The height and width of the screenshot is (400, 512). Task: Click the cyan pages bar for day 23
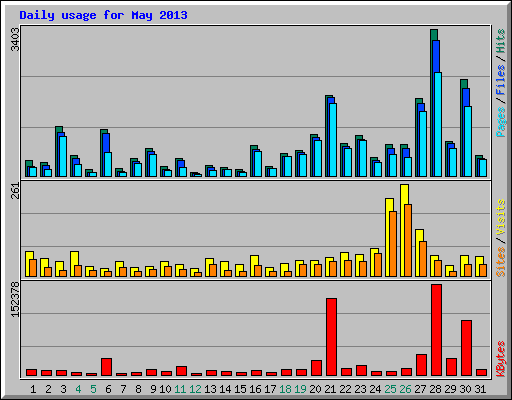pos(363,158)
